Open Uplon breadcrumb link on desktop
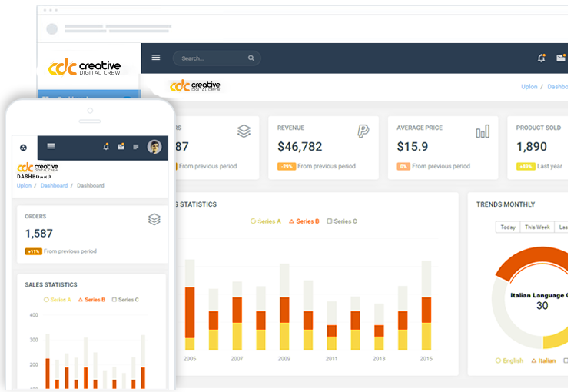 point(529,87)
